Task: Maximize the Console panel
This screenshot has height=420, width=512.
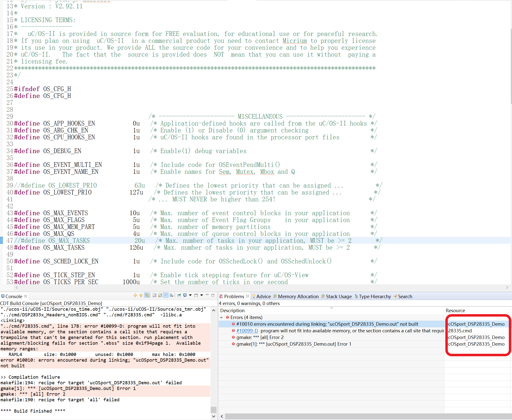Action: [x=213, y=295]
